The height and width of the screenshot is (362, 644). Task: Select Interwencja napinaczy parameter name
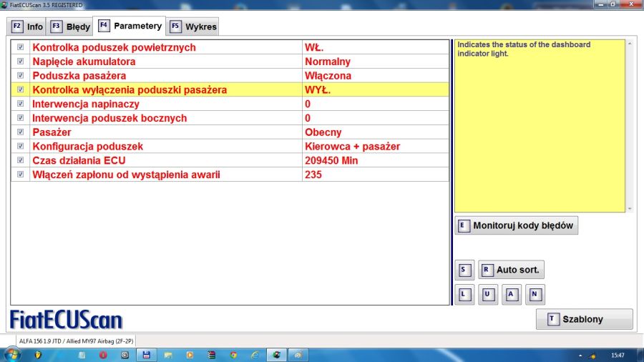pyautogui.click(x=86, y=104)
